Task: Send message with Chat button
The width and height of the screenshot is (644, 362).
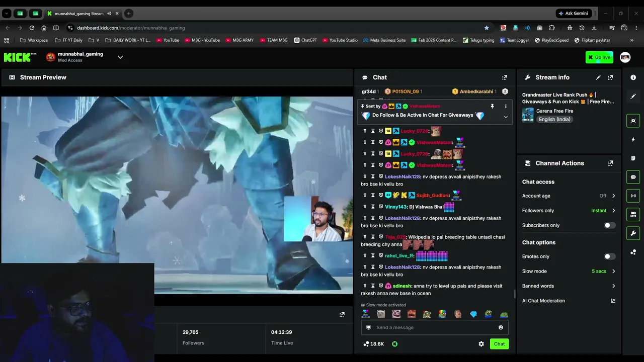Action: 499,344
